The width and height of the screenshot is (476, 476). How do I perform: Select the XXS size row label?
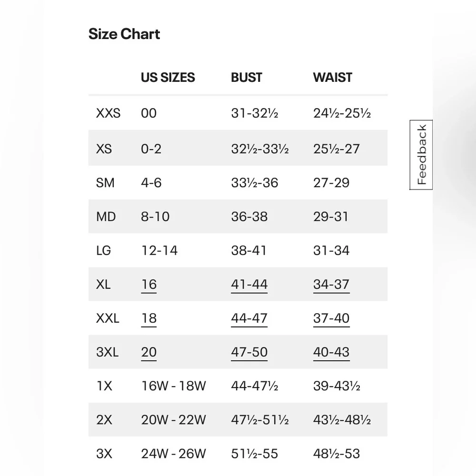click(107, 113)
